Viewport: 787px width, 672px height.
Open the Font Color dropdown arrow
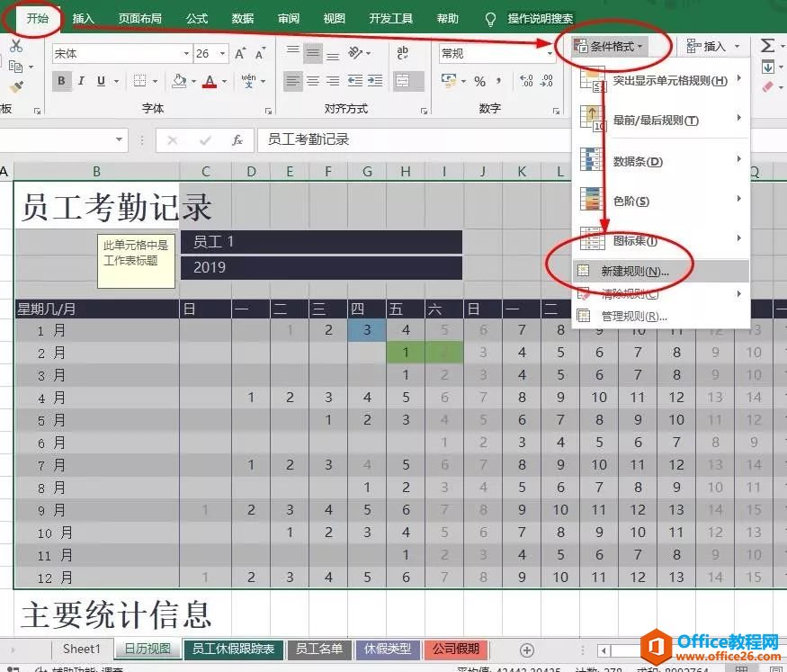click(x=224, y=81)
